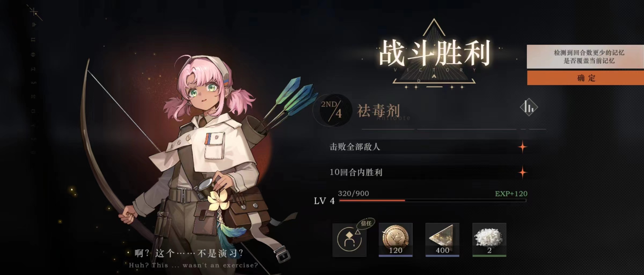Click the 2ND/4 stage number badge
Viewport: 644px width, 275px height.
point(332,110)
